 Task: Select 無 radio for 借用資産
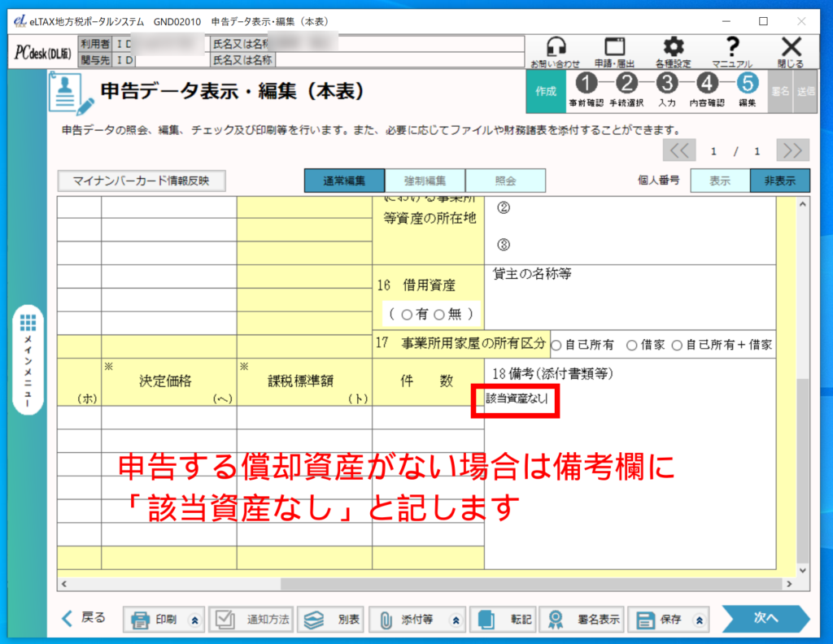click(440, 315)
